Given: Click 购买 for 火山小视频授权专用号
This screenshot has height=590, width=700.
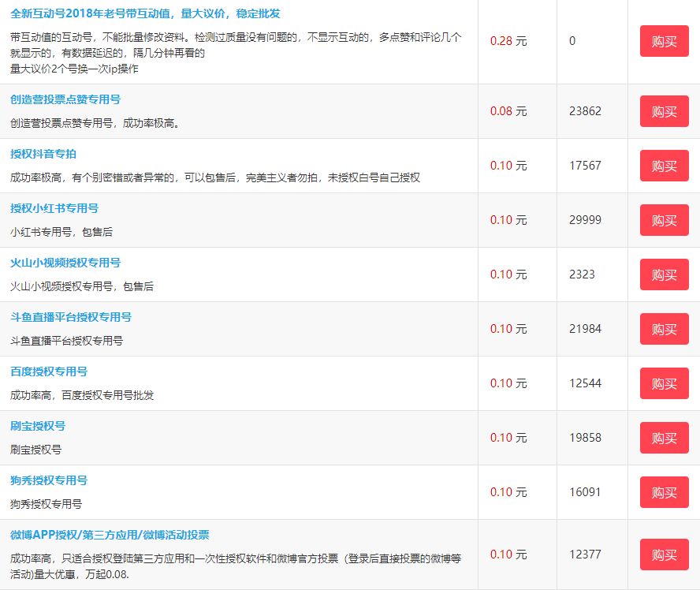Looking at the screenshot, I should pyautogui.click(x=665, y=274).
